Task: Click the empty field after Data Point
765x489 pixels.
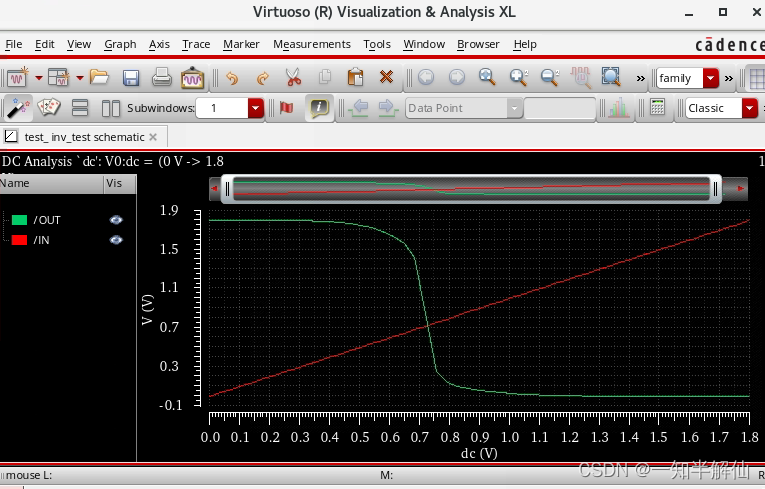Action: click(x=560, y=108)
